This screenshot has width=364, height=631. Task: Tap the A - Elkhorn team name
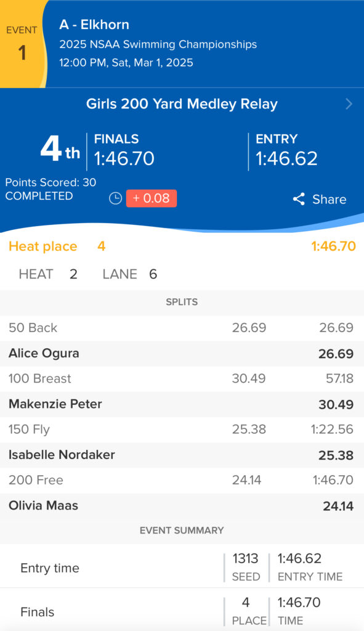click(x=94, y=25)
